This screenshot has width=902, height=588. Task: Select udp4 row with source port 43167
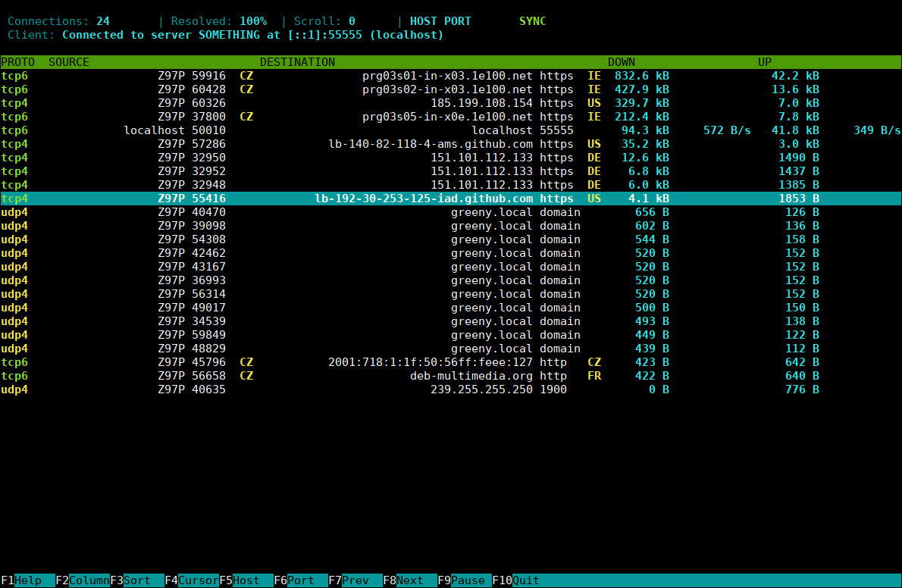[x=451, y=267]
